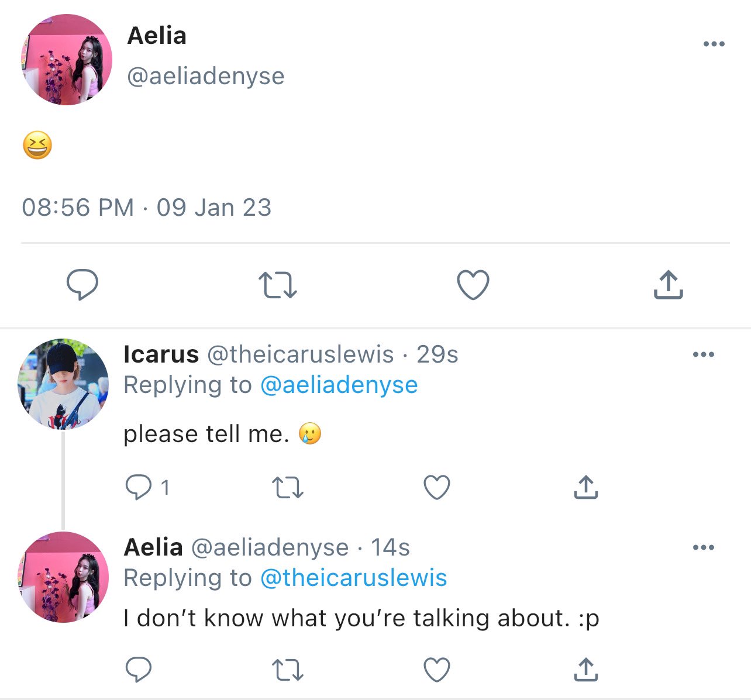View Aelia's profile picture at top
Image resolution: width=751 pixels, height=700 pixels.
click(x=66, y=60)
